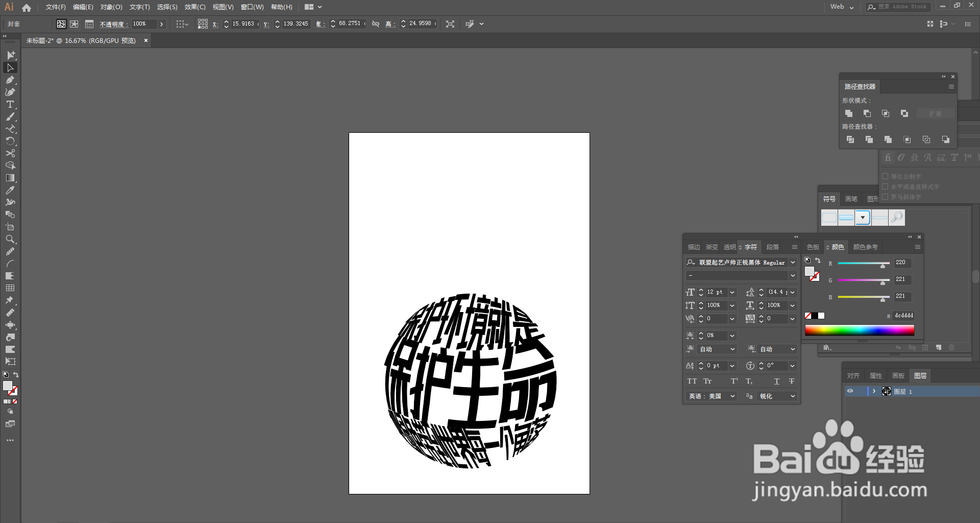This screenshot has width=980, height=523.
Task: Toggle Strikethrough in Character panel
Action: pos(792,381)
